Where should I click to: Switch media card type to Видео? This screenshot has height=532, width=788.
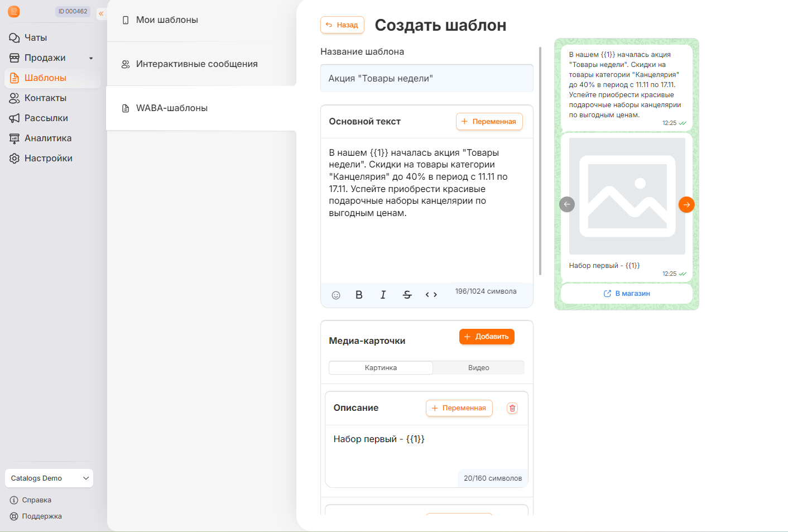478,368
